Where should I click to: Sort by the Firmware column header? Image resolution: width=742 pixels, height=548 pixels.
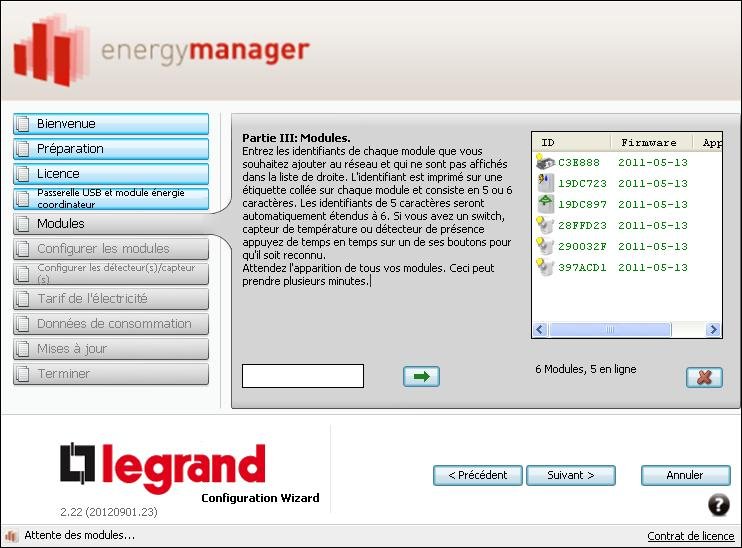coord(652,142)
